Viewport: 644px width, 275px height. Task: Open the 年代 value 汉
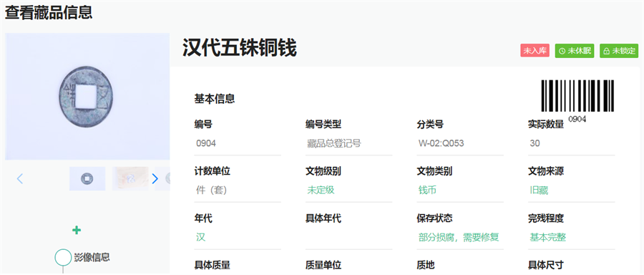click(200, 237)
